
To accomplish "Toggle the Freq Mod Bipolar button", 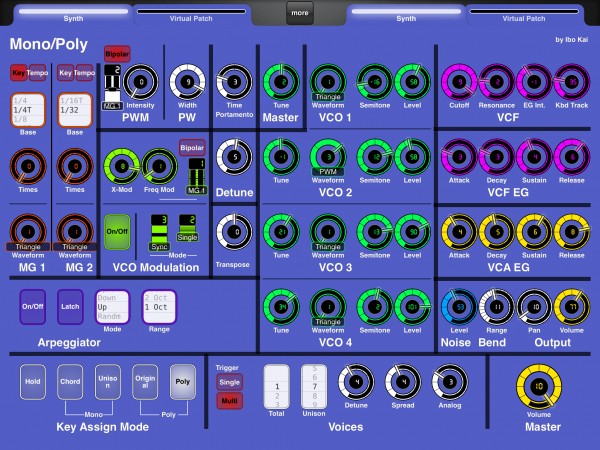I will coord(192,148).
